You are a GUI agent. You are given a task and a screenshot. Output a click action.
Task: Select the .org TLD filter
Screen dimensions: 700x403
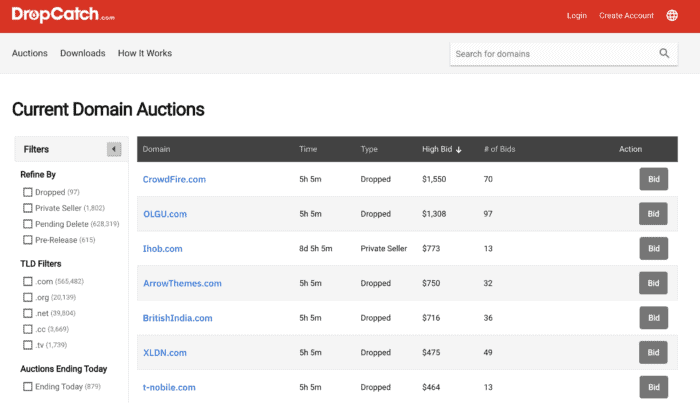click(x=28, y=297)
